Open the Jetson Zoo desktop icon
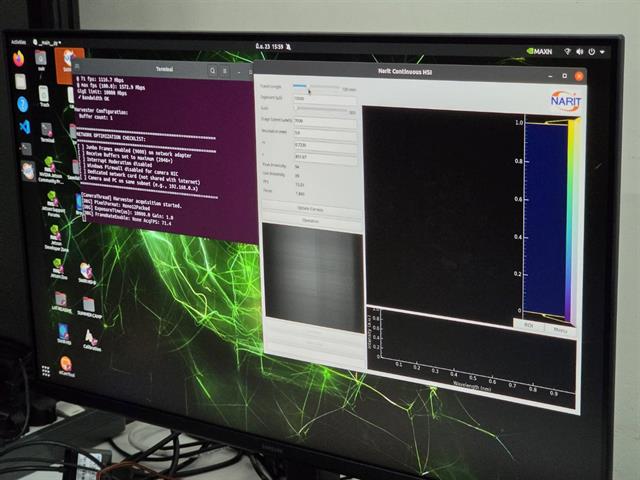Screen dimensions: 640x480 point(58,269)
